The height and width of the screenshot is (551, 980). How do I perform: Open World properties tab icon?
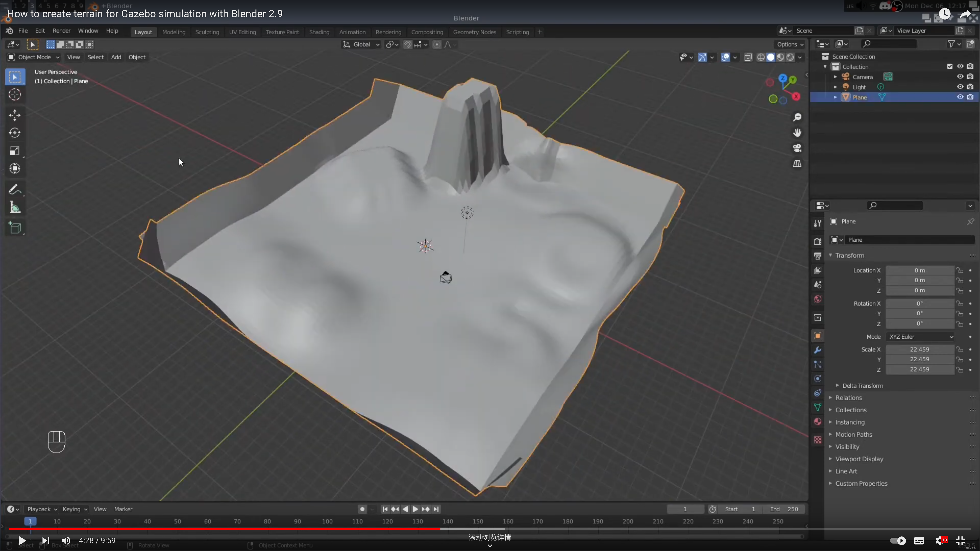(x=817, y=299)
